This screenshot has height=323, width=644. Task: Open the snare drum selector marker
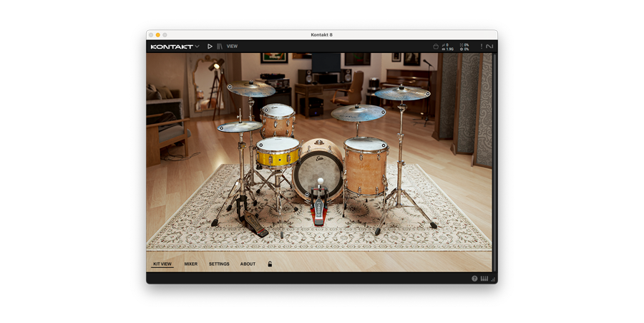(x=260, y=145)
